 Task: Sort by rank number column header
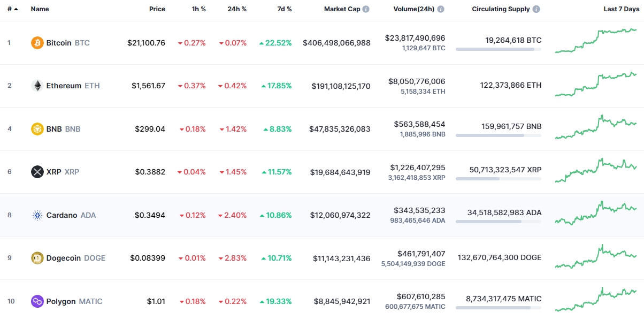(x=12, y=9)
